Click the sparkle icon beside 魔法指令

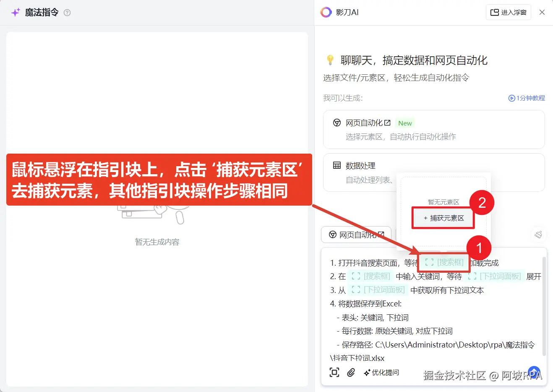coord(16,12)
